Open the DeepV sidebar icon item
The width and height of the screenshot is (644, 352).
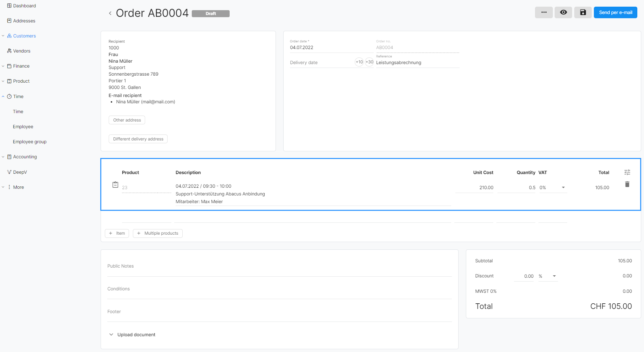pos(17,172)
